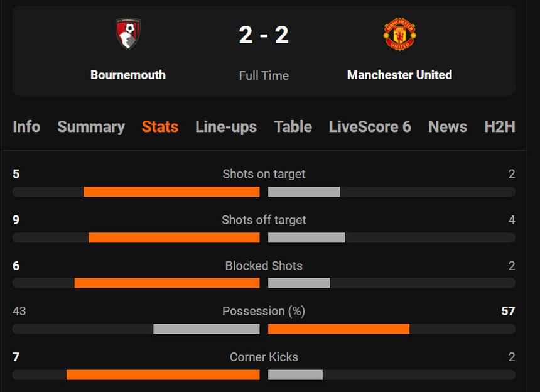The height and width of the screenshot is (392, 540).
Task: Click Bournemouth's orange Corner Kicks bar
Action: (163, 374)
